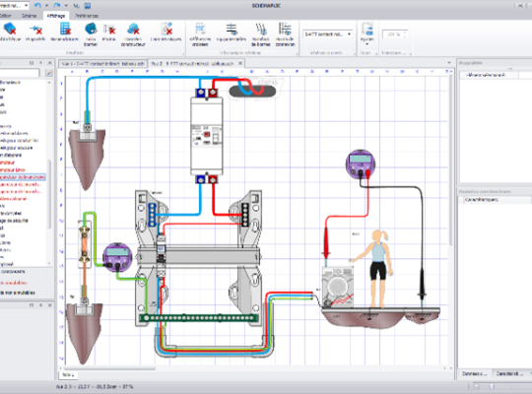Expand the Ajuster zoom dropdown arrow
The width and height of the screenshot is (532, 394).
[x=367, y=44]
